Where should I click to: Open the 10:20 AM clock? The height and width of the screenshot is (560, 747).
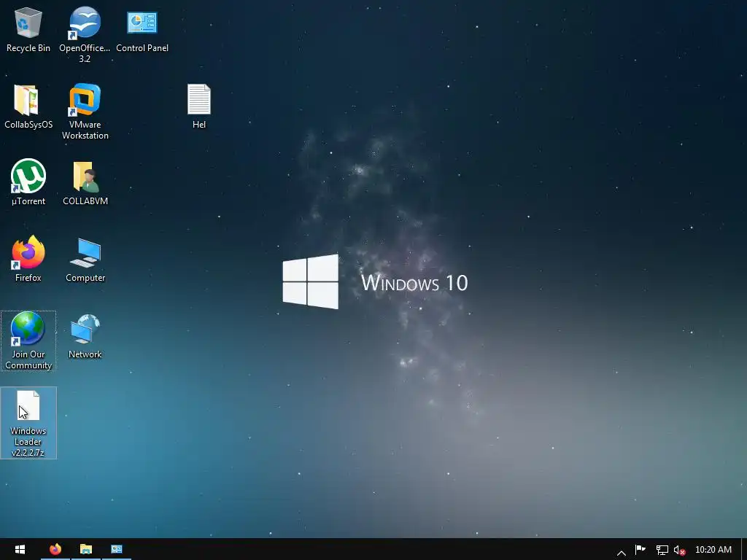pos(713,550)
